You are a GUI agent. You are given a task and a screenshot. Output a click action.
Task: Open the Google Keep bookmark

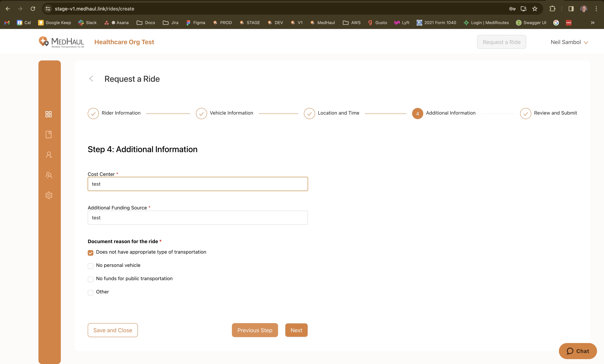click(x=55, y=23)
